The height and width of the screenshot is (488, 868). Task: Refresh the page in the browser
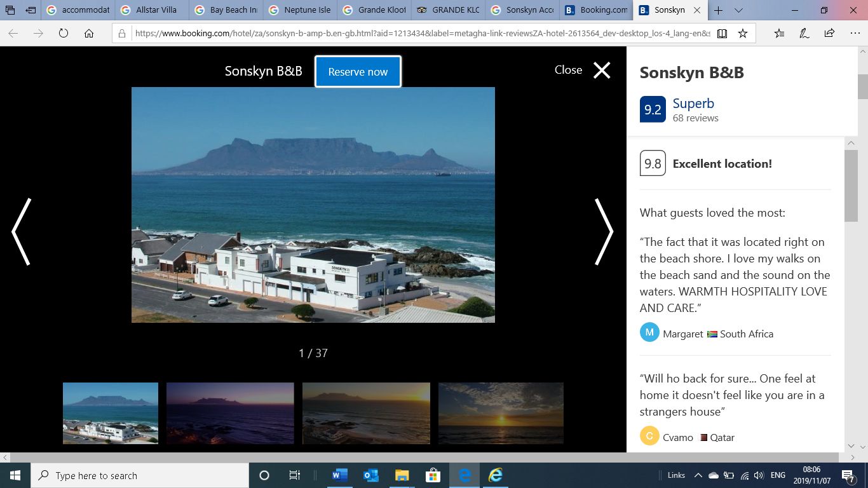(63, 34)
